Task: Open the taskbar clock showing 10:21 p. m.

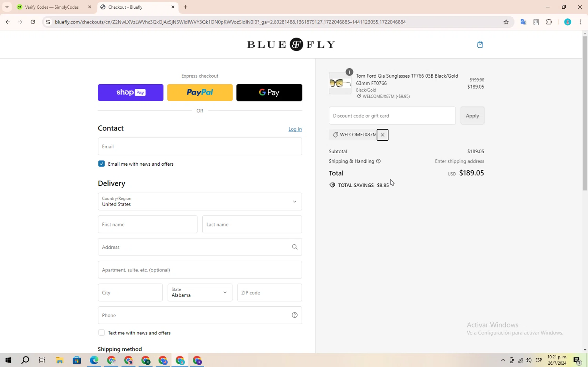Action: coord(557,360)
